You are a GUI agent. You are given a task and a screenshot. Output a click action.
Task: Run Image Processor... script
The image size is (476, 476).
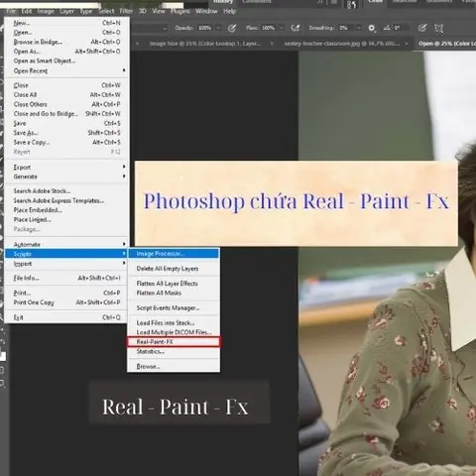174,254
